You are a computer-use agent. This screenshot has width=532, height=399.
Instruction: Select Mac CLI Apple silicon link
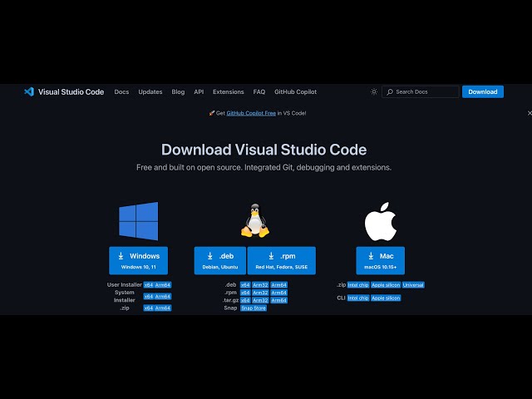[386, 298]
